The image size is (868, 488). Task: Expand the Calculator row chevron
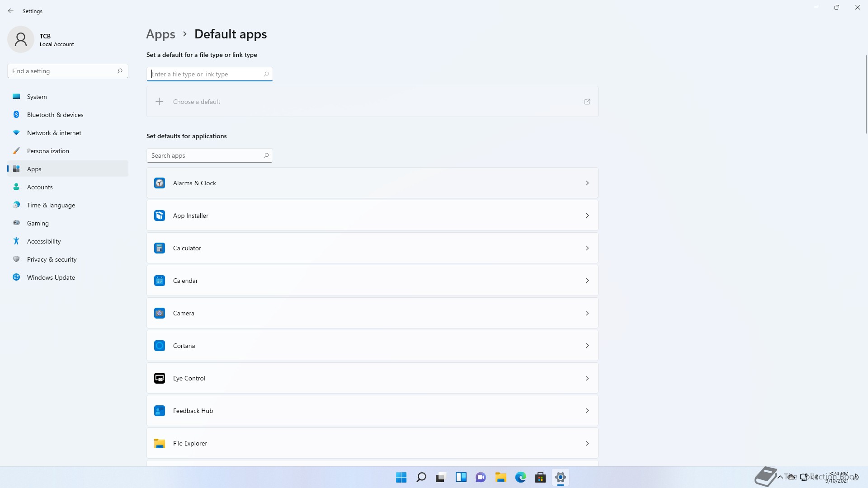tap(587, 248)
